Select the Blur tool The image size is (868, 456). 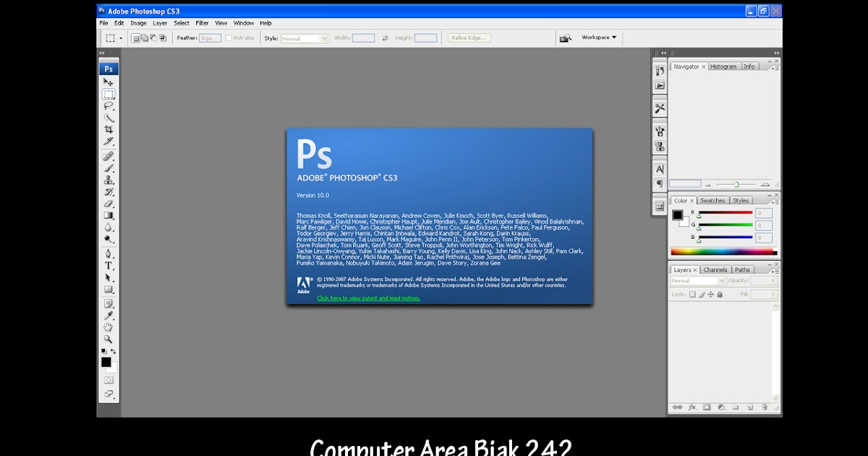(109, 227)
